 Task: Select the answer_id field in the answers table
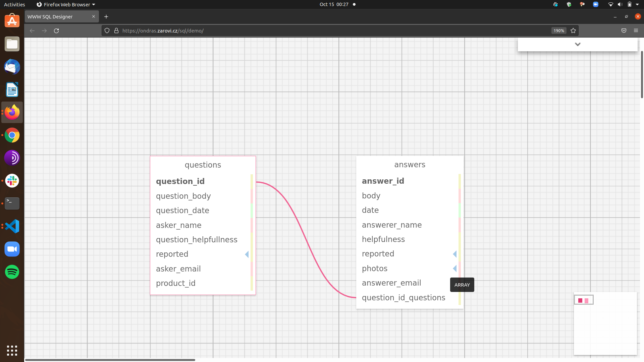coord(383,181)
